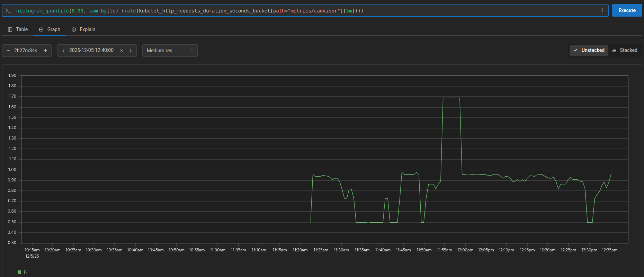Expand resolution selector using its arrows

pyautogui.click(x=191, y=51)
